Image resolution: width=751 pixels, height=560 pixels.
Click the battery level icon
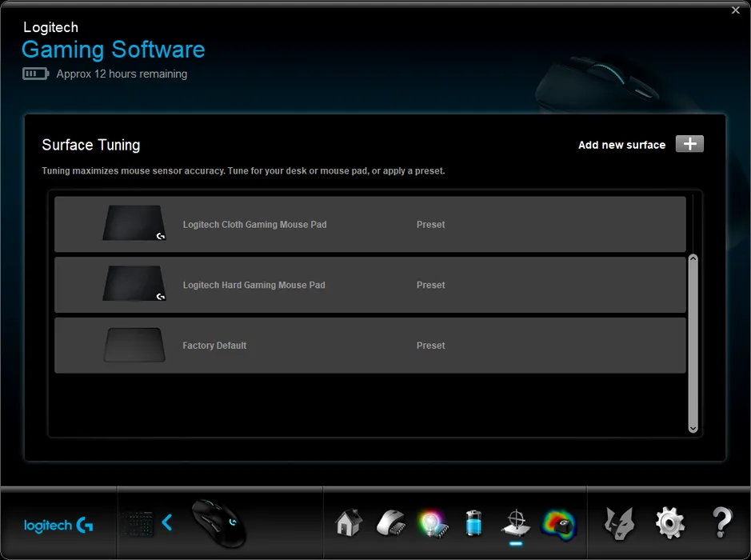[x=35, y=74]
